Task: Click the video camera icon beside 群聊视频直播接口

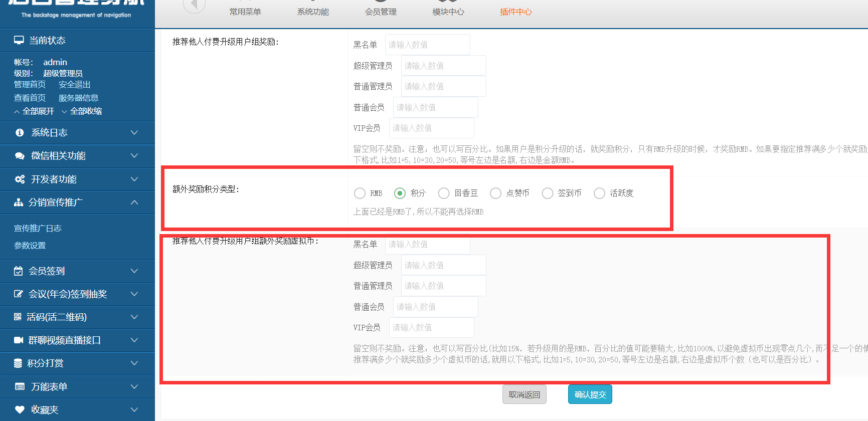Action: point(19,340)
